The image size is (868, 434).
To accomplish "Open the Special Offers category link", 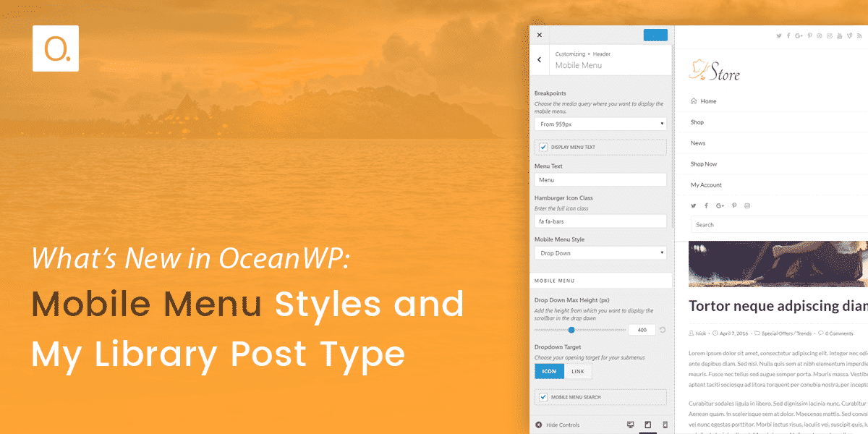I will 778,333.
